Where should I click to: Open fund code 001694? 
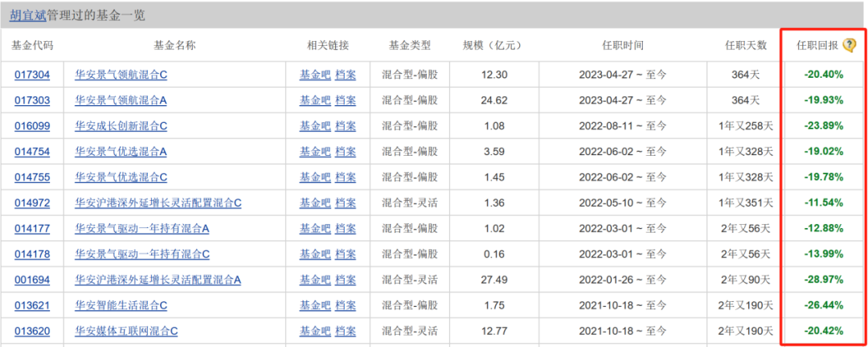32,280
